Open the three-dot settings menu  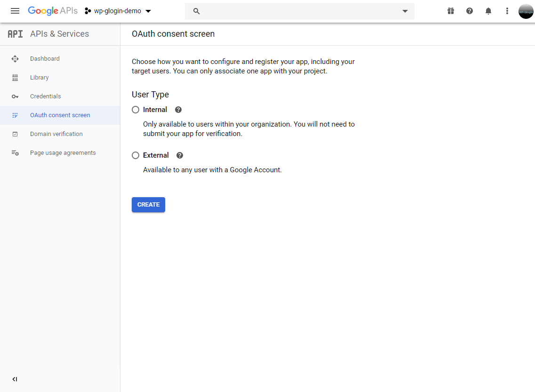point(507,11)
